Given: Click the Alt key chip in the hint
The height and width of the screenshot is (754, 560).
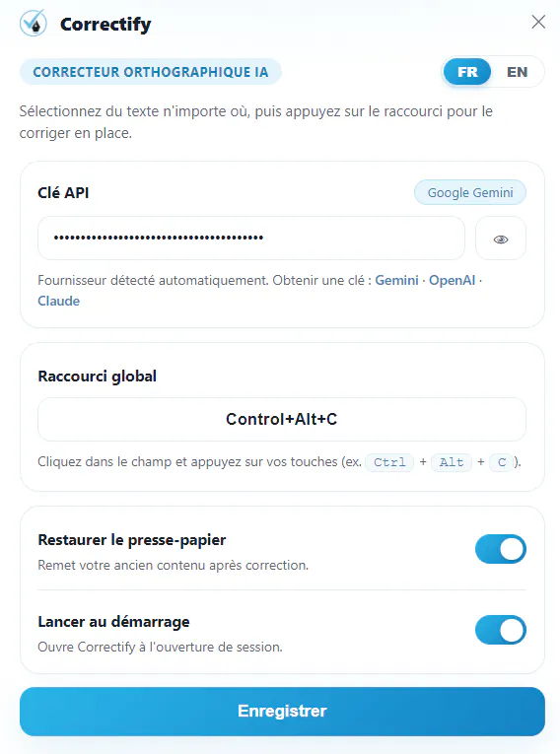Looking at the screenshot, I should pyautogui.click(x=452, y=462).
